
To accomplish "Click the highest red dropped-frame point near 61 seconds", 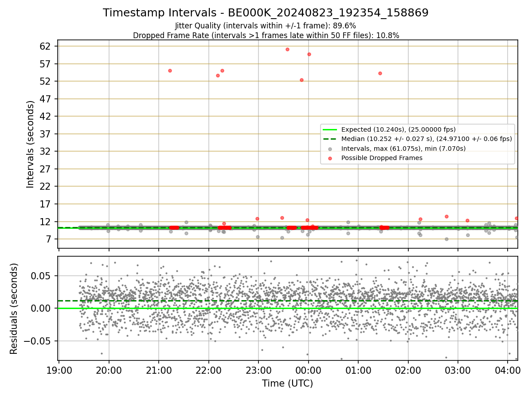I will click(x=287, y=49).
